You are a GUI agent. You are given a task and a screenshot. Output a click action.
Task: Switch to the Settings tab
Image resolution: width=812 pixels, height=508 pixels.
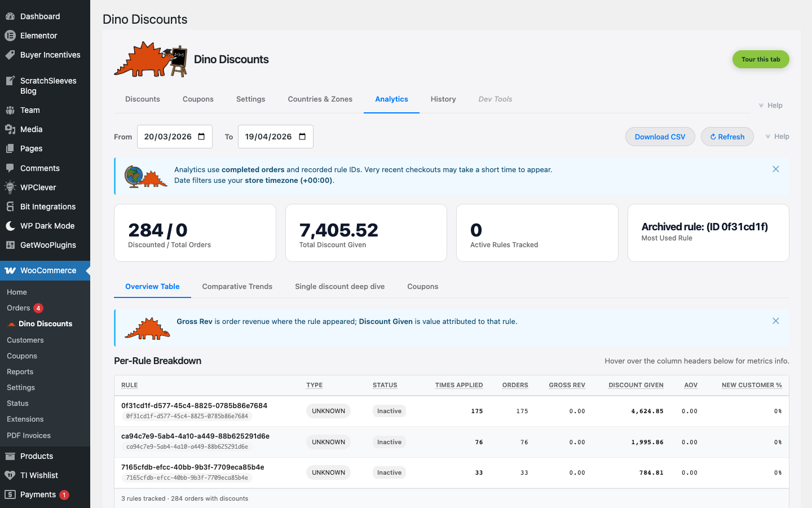click(x=251, y=99)
